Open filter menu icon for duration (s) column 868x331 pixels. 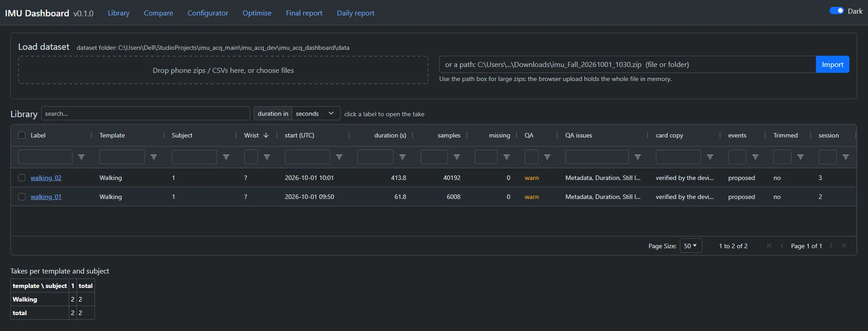pyautogui.click(x=403, y=157)
